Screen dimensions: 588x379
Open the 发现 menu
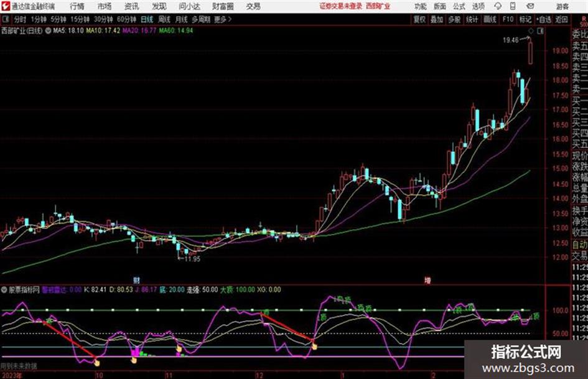point(159,6)
